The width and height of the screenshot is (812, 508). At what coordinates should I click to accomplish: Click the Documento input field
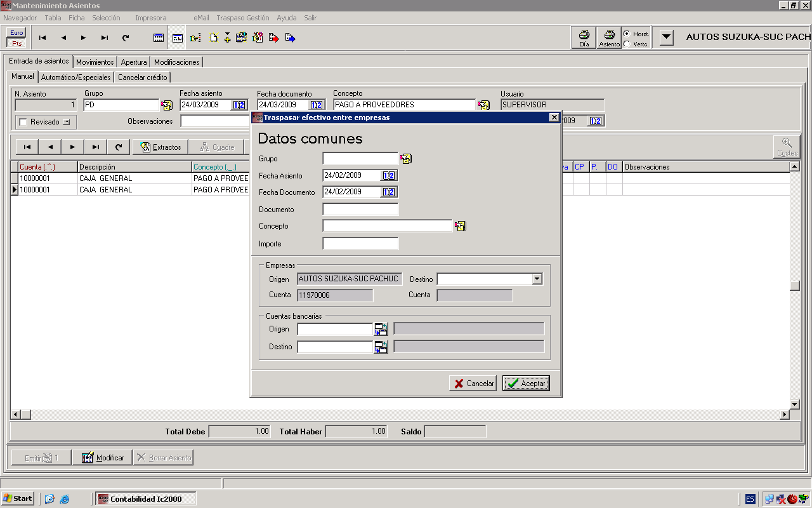coord(360,210)
